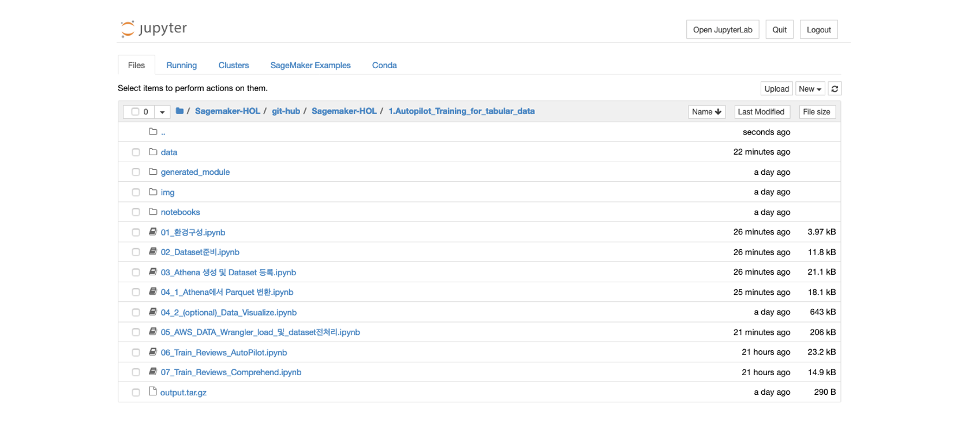Switch to the Running tab

[181, 65]
